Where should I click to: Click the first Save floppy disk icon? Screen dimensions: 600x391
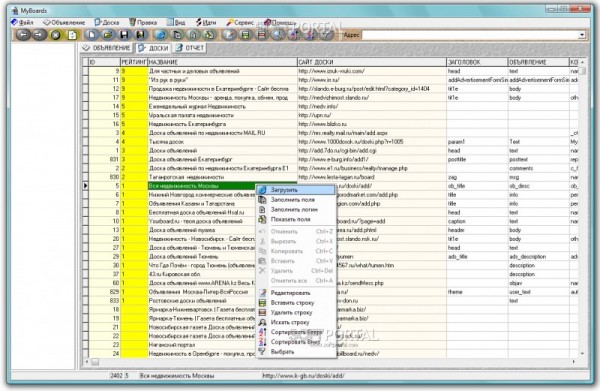coord(124,35)
